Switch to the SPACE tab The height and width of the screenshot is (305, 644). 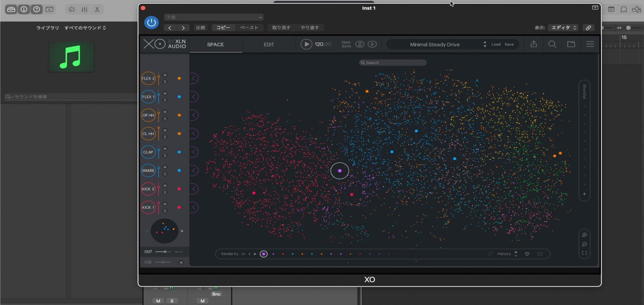[x=216, y=44]
